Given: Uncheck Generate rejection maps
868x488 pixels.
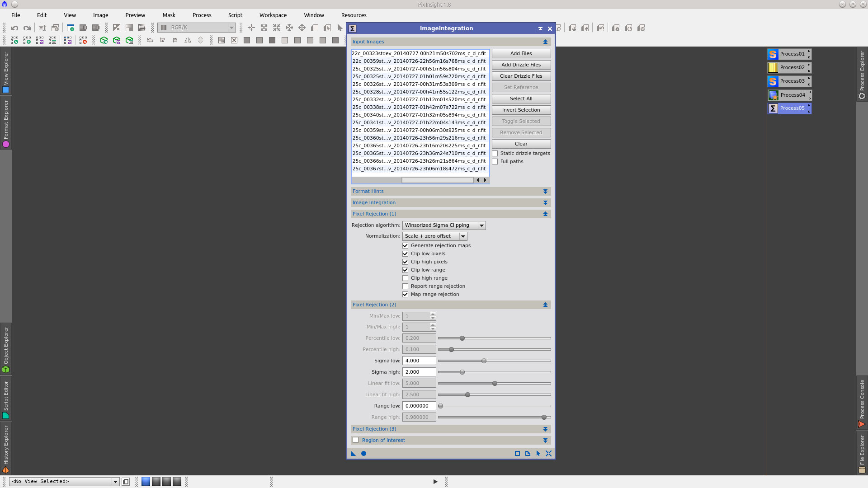Looking at the screenshot, I should click(406, 246).
